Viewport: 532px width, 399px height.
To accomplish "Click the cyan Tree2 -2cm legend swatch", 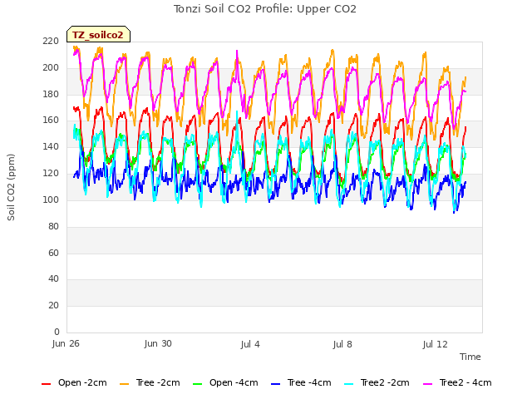I will [x=349, y=384].
